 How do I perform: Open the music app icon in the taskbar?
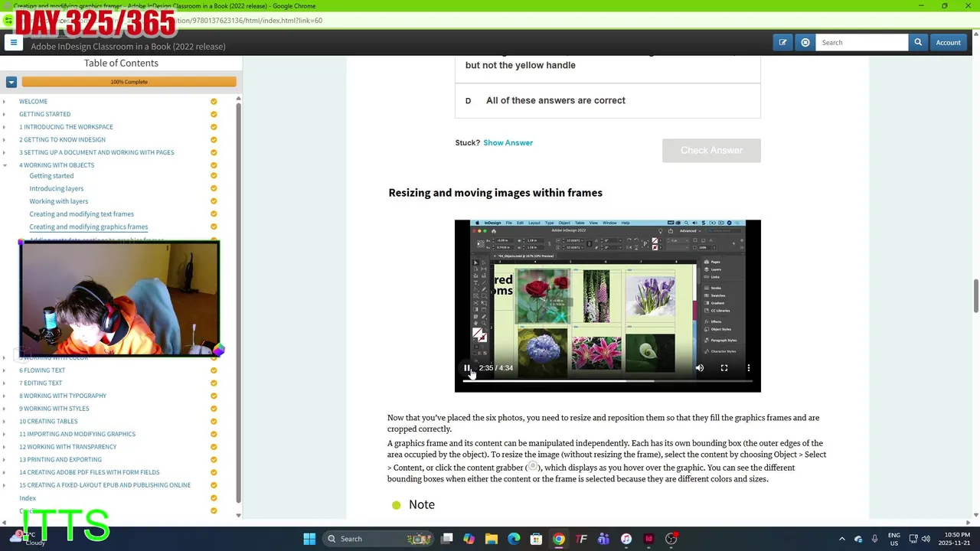pos(626,539)
